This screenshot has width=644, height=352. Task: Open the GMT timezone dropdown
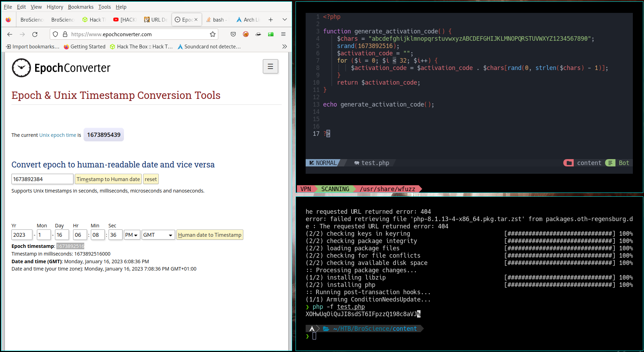[158, 235]
